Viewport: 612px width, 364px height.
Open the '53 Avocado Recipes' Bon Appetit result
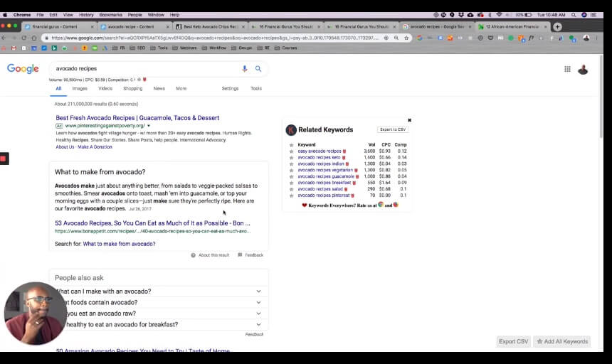click(x=152, y=223)
